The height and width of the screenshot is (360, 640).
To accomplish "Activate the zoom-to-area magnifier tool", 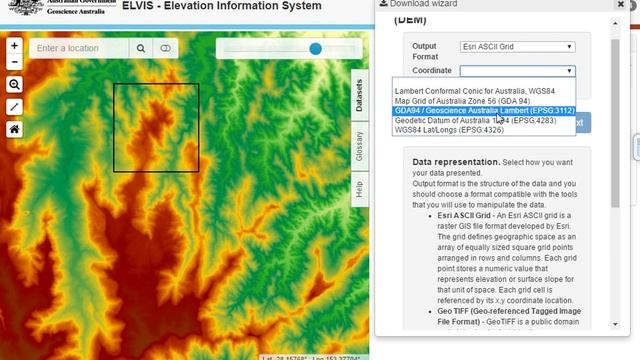I will click(14, 84).
